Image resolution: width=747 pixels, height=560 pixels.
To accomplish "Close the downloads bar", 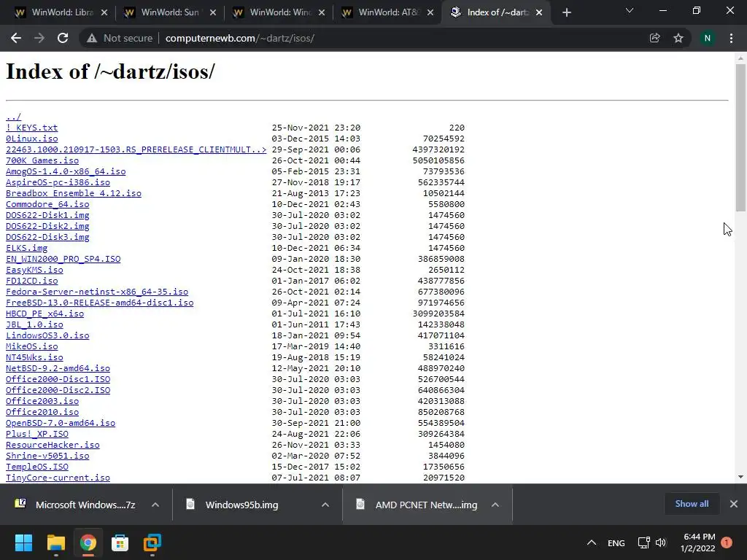I will [x=734, y=504].
